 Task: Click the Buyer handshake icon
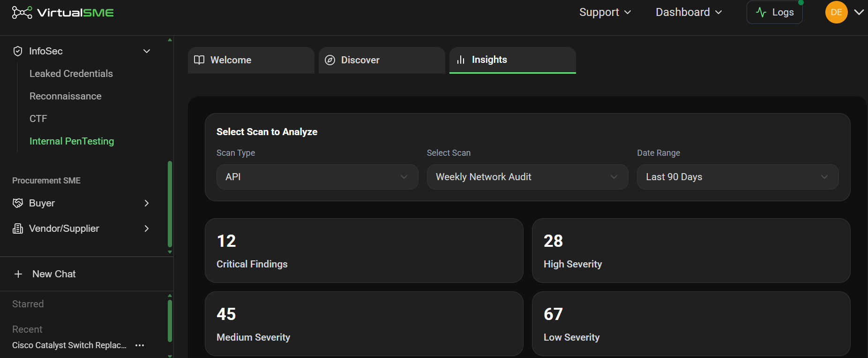click(x=18, y=203)
